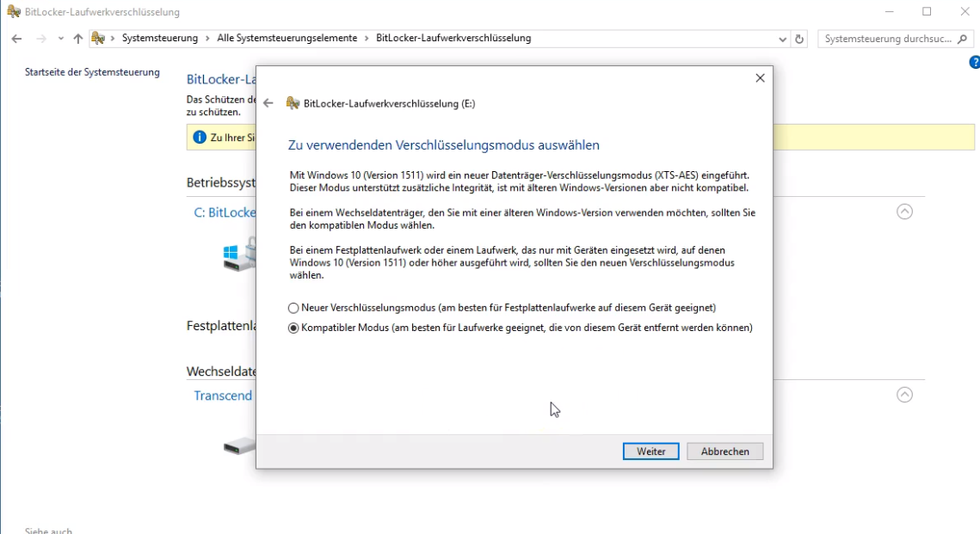This screenshot has height=534, width=980.
Task: Click the search magnifier icon
Action: (x=963, y=39)
